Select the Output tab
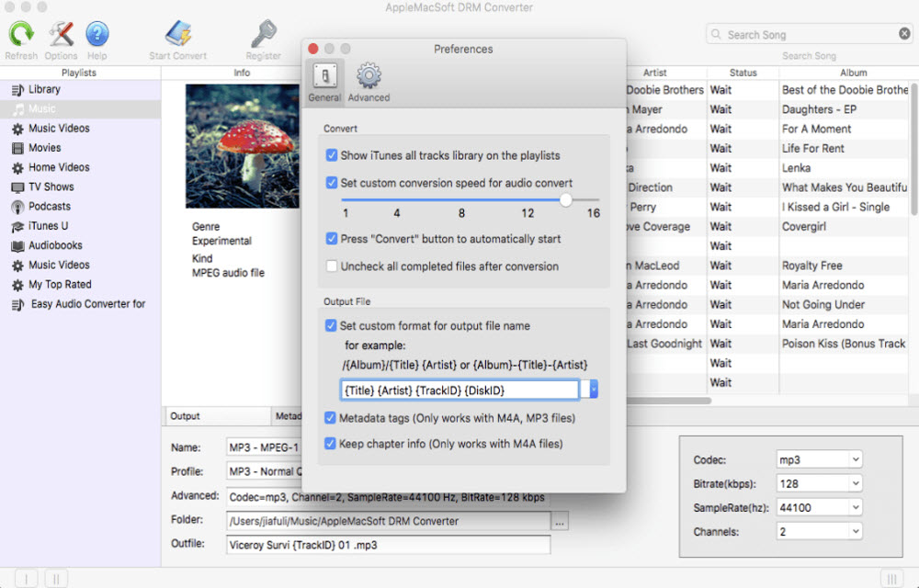 [x=218, y=416]
